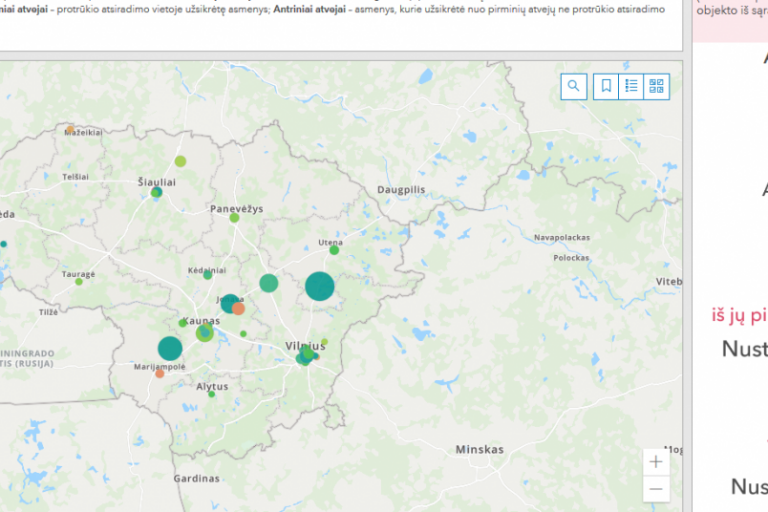Select the light green circle above Šiauliai

pos(180,161)
